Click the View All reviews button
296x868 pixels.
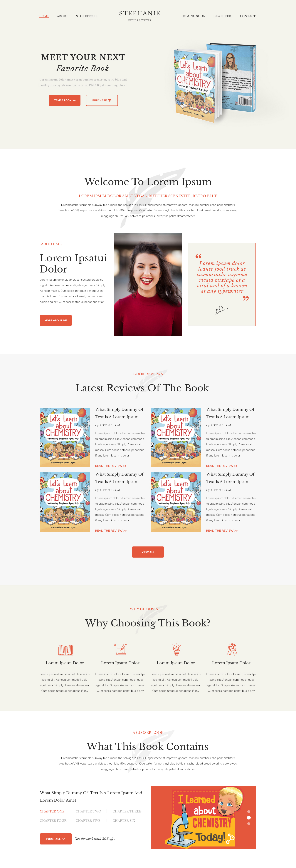click(x=148, y=552)
